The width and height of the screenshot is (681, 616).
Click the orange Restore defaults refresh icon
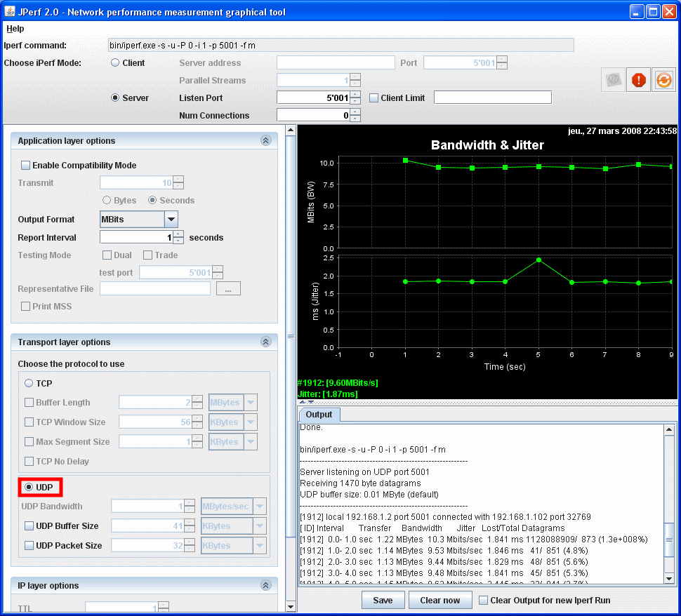[663, 80]
